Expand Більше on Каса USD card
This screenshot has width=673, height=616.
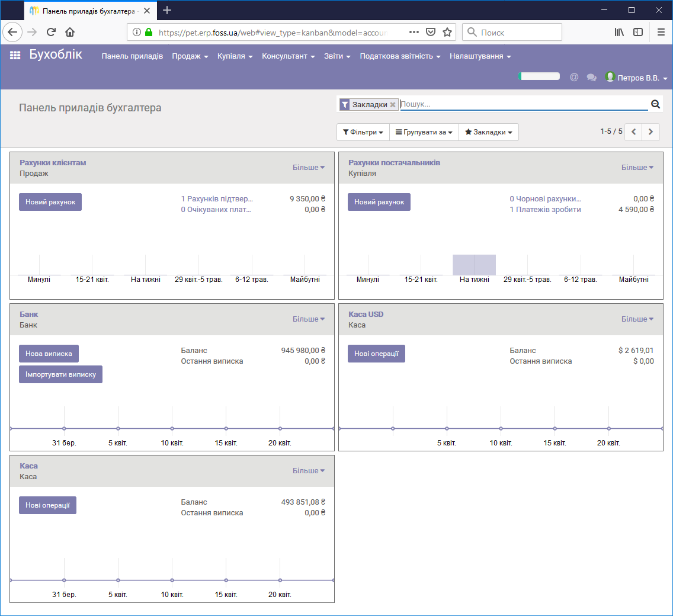[637, 319]
